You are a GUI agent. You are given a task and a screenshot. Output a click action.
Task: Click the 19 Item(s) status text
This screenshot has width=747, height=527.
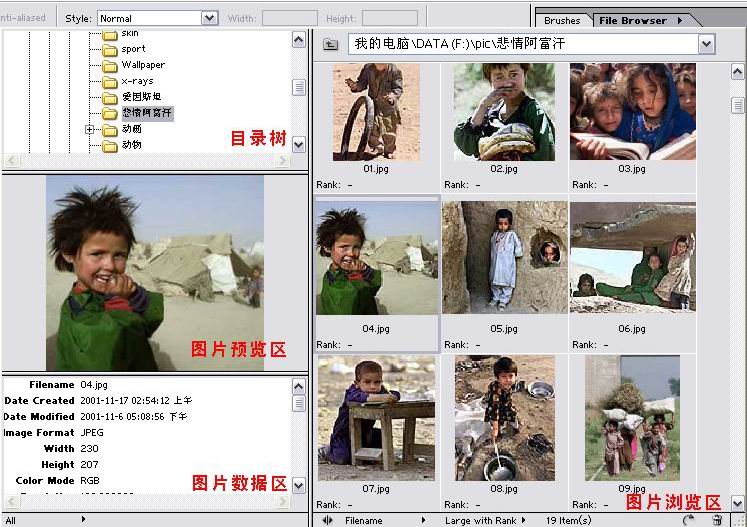coord(569,521)
